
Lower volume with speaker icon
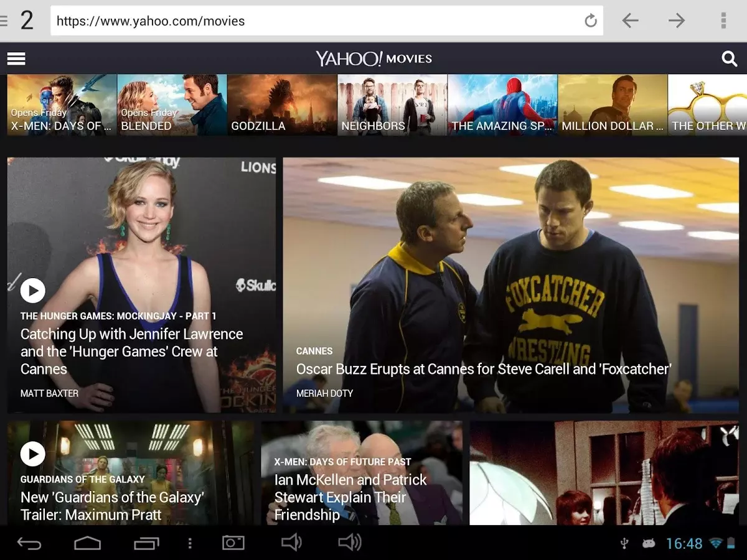[291, 543]
